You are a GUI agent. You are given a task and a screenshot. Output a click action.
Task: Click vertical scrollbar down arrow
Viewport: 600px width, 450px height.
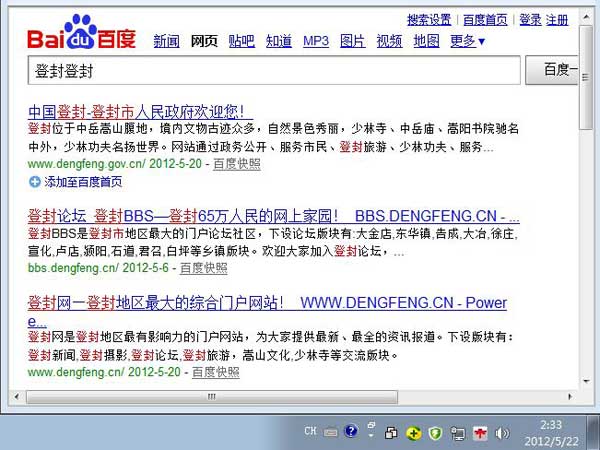pos(586,381)
